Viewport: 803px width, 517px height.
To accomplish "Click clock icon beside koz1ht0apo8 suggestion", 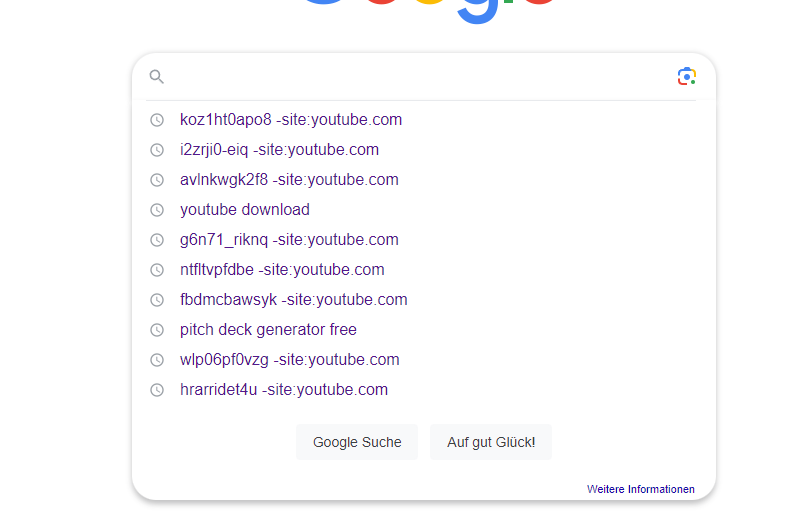I will [156, 120].
